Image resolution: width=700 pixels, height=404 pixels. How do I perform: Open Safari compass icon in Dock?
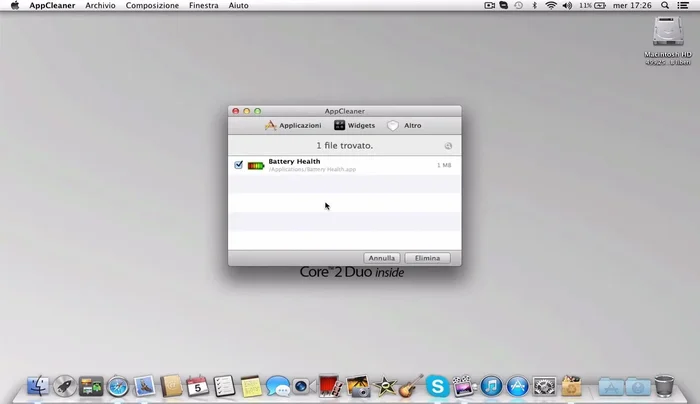point(118,387)
